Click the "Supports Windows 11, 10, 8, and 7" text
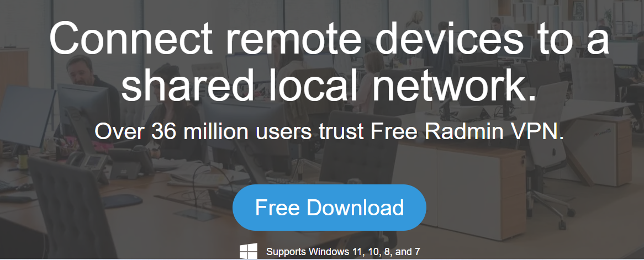Screen dimensions: 644x260 343,251
